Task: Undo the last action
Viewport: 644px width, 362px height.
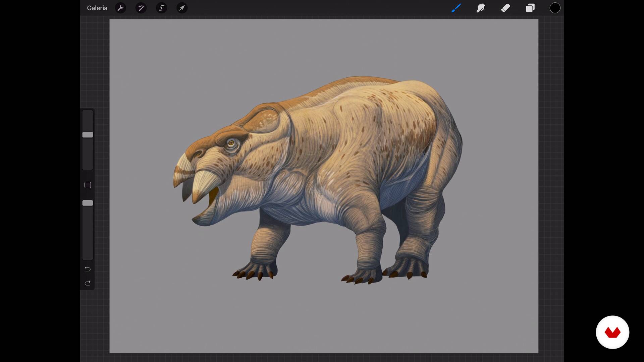Action: 88,269
